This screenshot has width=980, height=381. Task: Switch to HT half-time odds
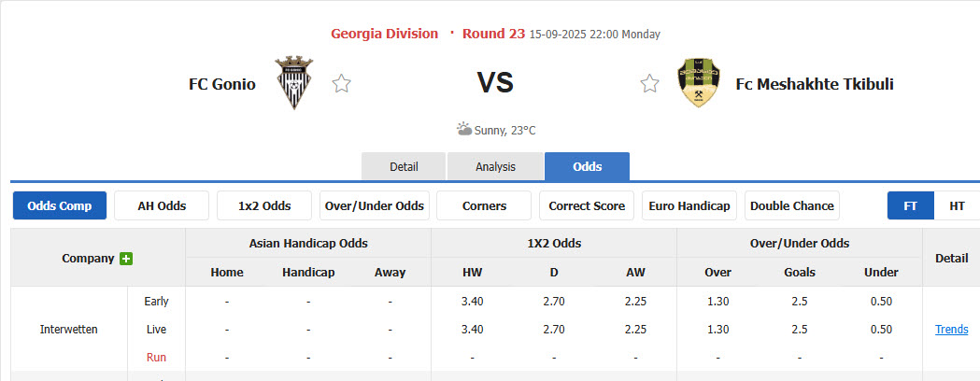(957, 205)
